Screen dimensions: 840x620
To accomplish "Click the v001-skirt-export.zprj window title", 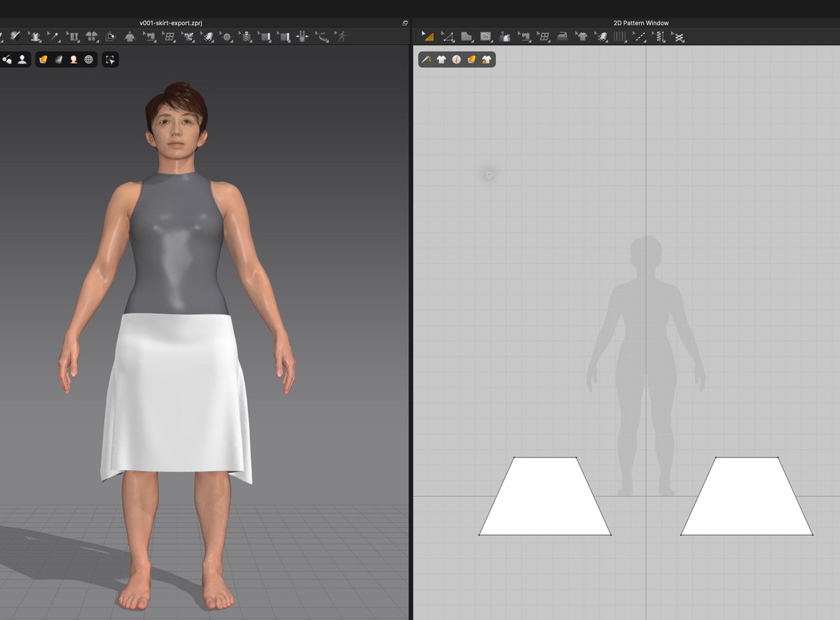I will [170, 23].
